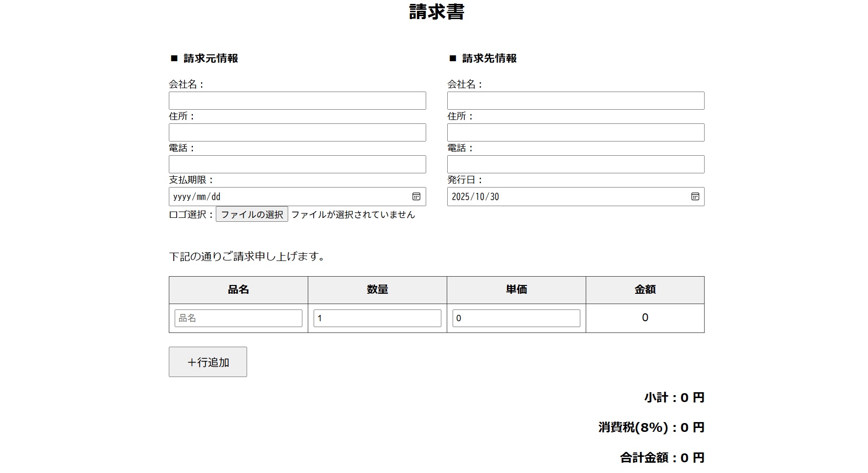Image resolution: width=868 pixels, height=473 pixels.
Task: Click the 合計金額 total text
Action: pos(662,458)
